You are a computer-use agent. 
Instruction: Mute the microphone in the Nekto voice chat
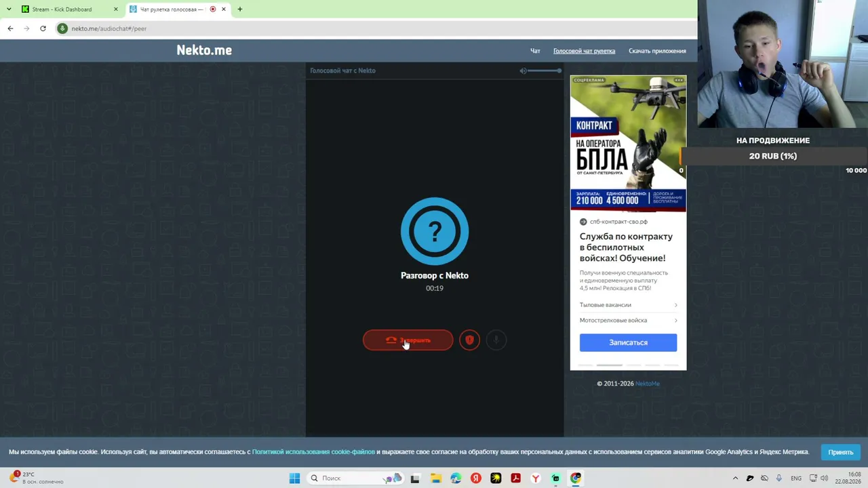[x=496, y=340]
